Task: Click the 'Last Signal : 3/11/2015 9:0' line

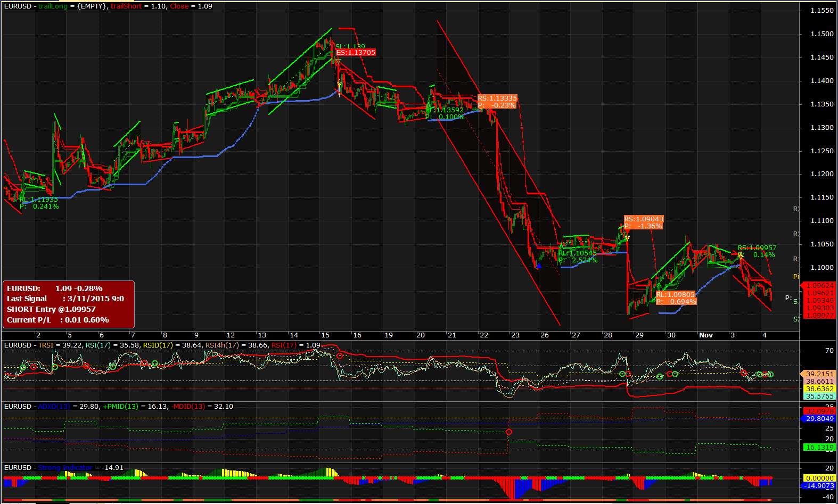Action: tap(65, 299)
